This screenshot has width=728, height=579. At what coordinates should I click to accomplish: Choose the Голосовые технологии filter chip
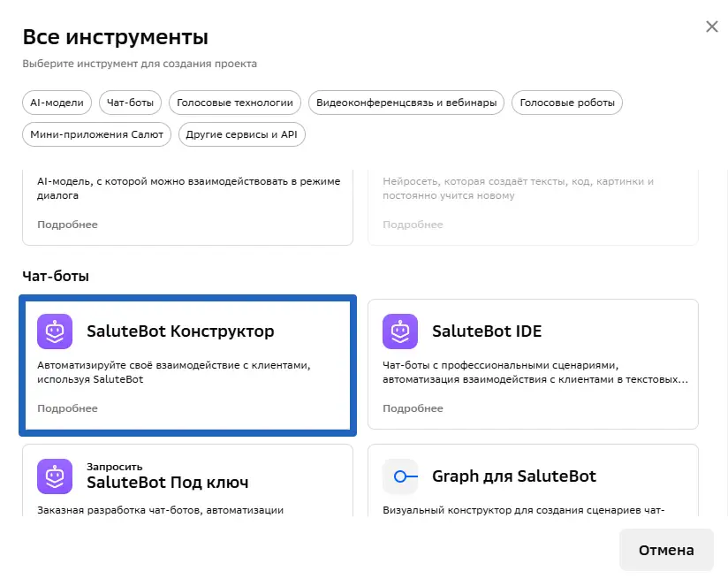point(234,103)
